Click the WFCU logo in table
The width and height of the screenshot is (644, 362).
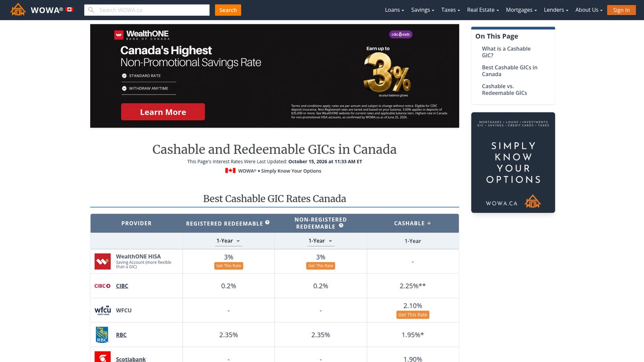coord(103,310)
